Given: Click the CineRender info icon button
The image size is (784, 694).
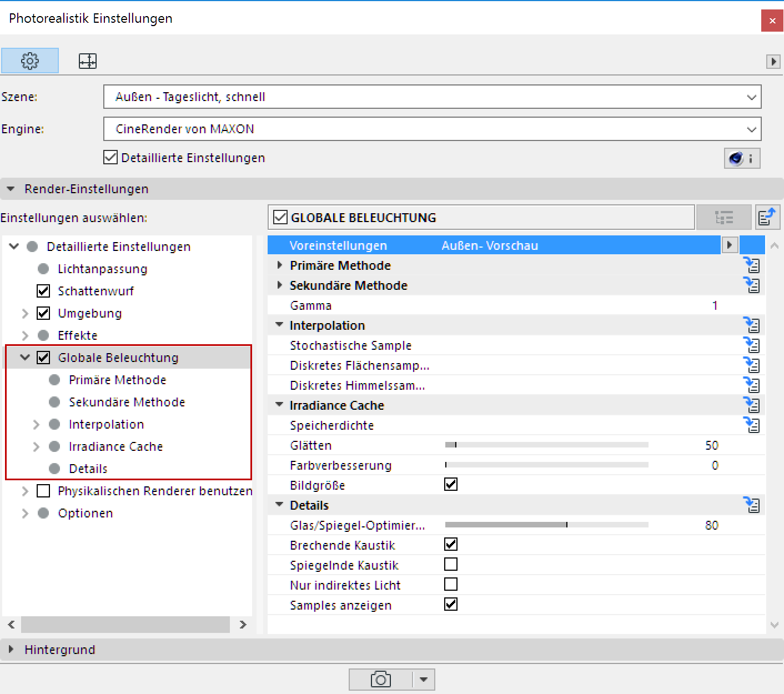Looking at the screenshot, I should (x=742, y=158).
